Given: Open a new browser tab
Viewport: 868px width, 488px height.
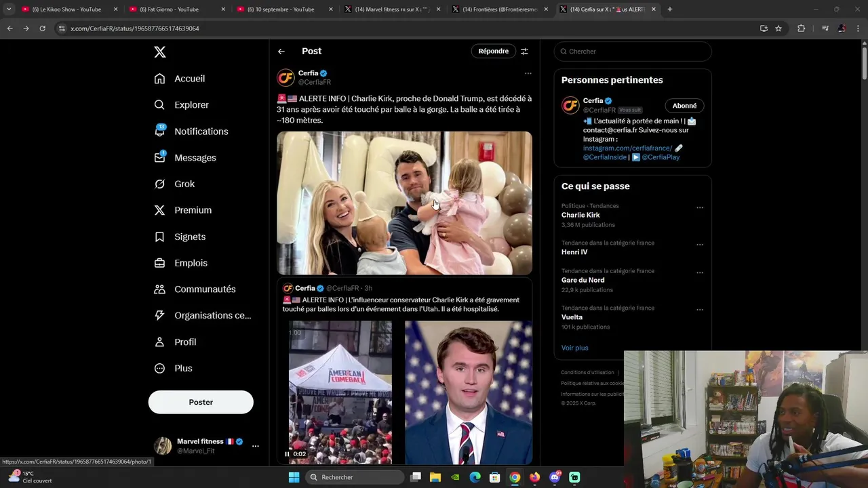Looking at the screenshot, I should click(x=670, y=9).
